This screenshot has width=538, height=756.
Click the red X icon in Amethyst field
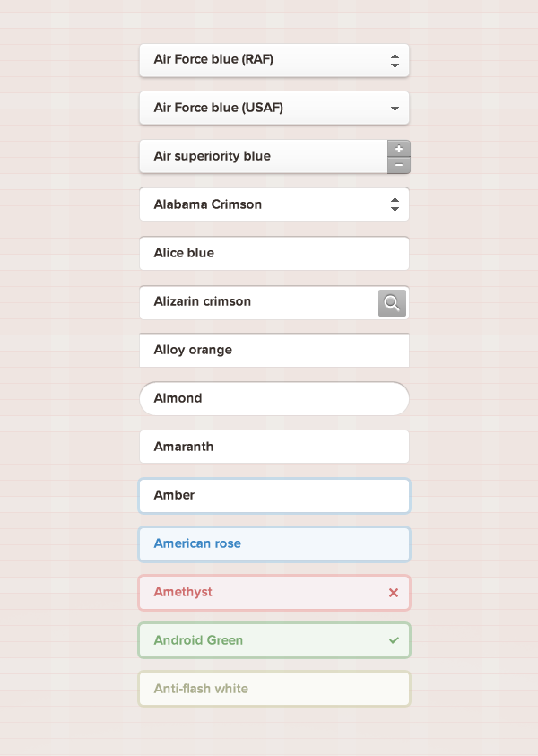[393, 592]
